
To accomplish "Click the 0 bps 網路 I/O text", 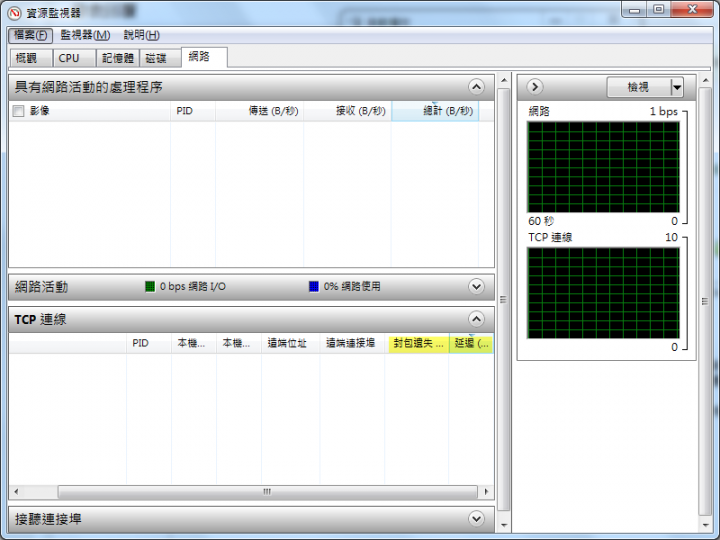I will [193, 287].
